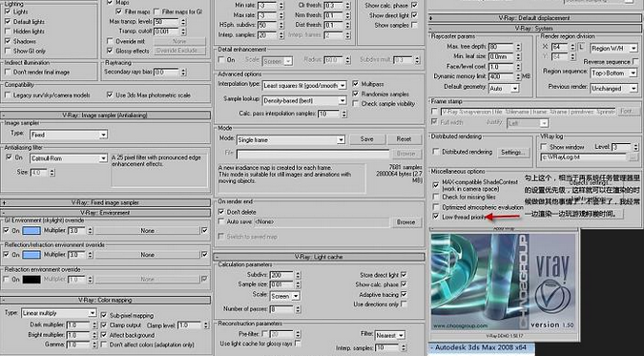Enable Legacy sun/sky/camera models checkbox
Image resolution: width=644 pixels, height=356 pixels.
tap(8, 94)
